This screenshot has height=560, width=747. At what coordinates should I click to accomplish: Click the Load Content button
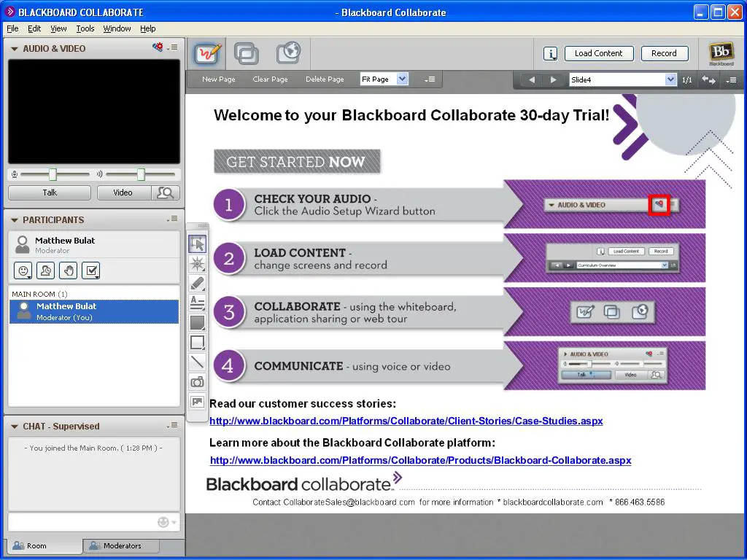[x=599, y=53]
